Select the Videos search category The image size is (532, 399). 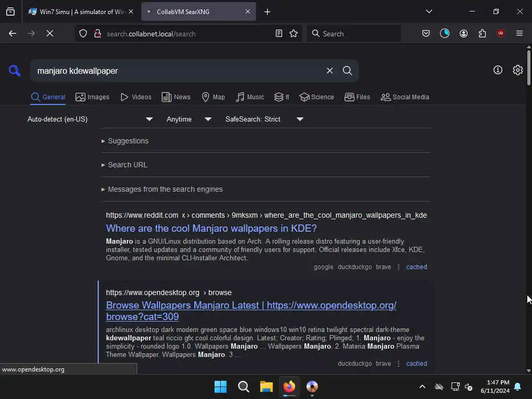(x=136, y=97)
